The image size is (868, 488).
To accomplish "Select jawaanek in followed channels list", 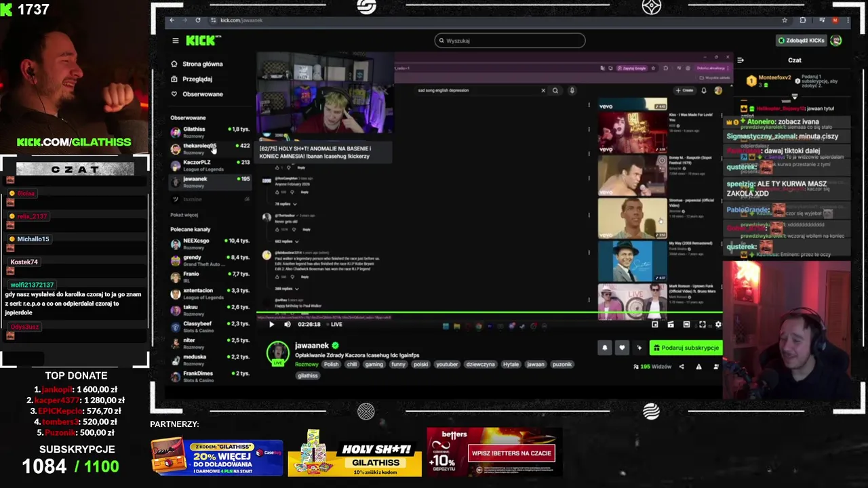I will (x=210, y=182).
